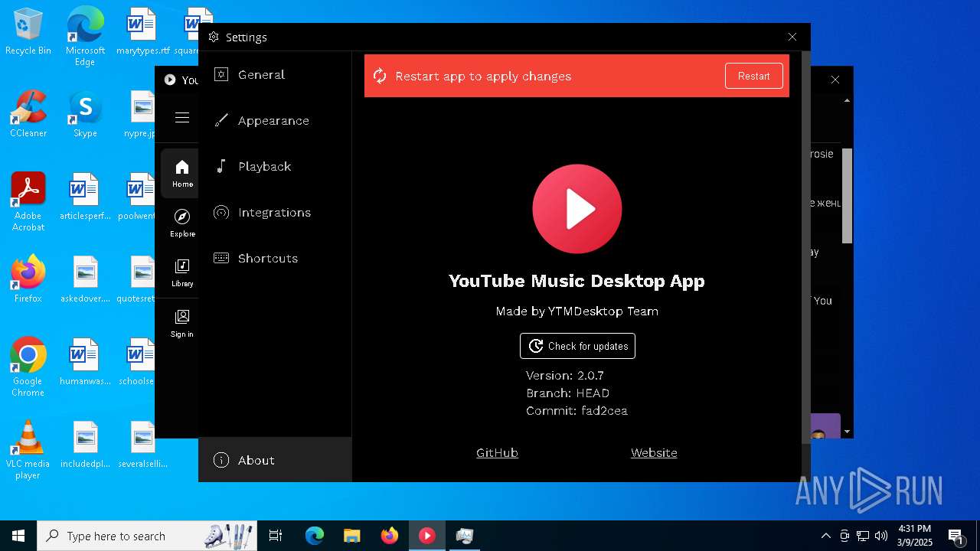Screen dimensions: 980x551
Task: Select the VLC media player desktop icon
Action: (28, 449)
